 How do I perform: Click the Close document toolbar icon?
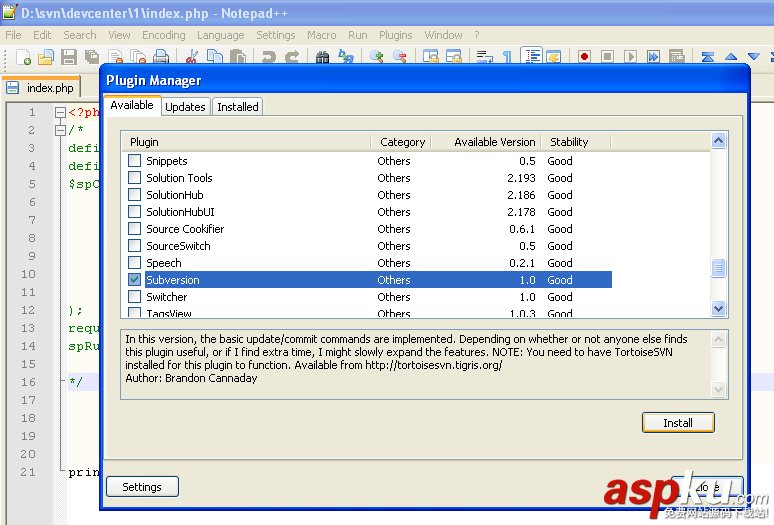(x=115, y=57)
